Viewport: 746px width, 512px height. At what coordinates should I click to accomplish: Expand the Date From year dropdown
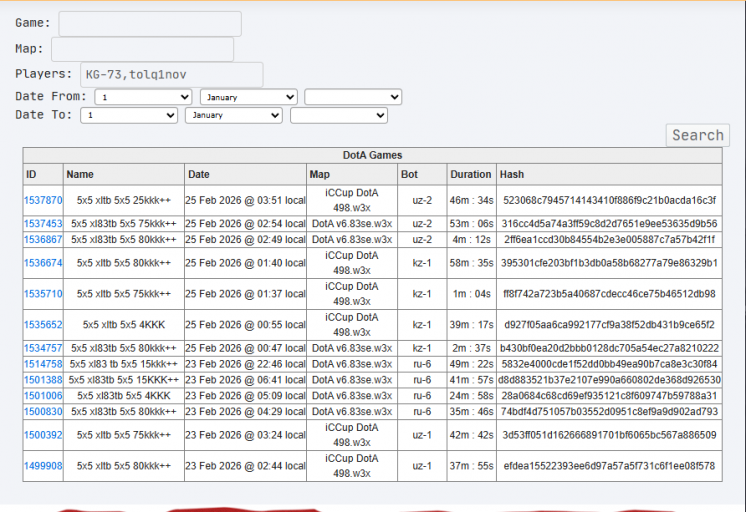pyautogui.click(x=353, y=97)
